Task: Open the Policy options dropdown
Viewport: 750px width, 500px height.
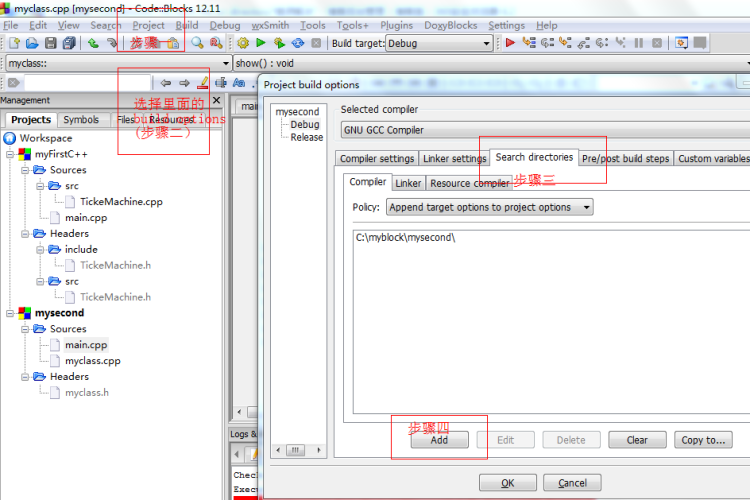Action: (x=489, y=207)
